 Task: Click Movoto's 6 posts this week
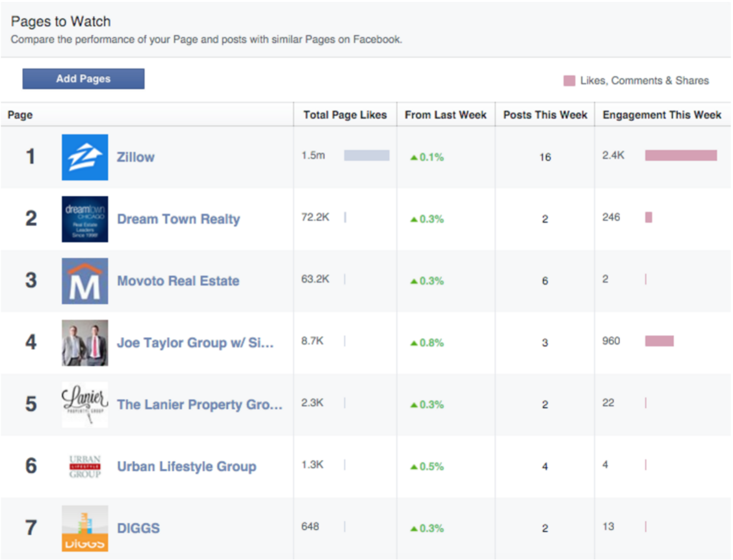[545, 281]
